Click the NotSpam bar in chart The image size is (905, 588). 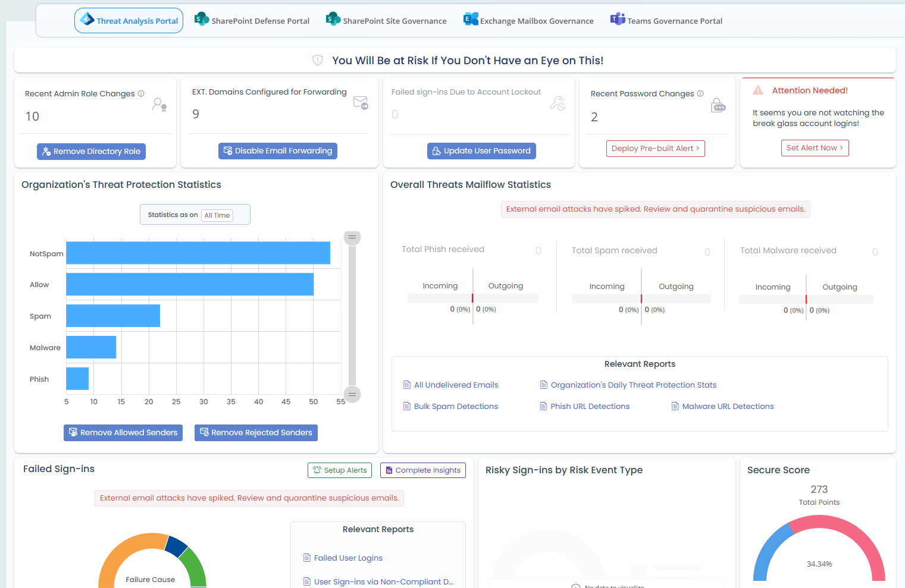pos(198,253)
